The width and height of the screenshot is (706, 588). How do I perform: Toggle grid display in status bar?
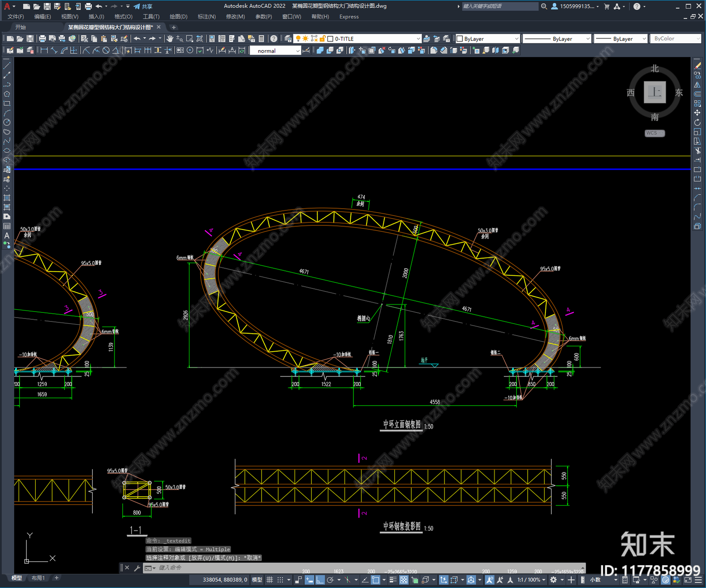tap(270, 580)
